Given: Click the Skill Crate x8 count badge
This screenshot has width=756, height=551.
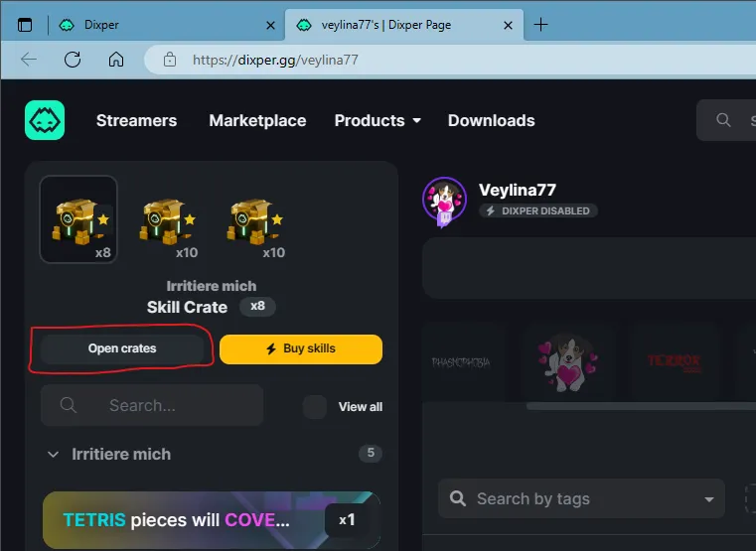Looking at the screenshot, I should [257, 307].
